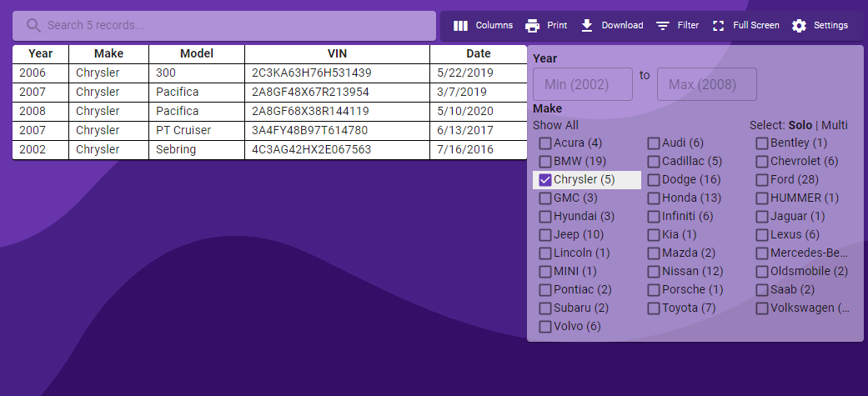
Task: Click the PT Cruiser model cell
Action: pos(197,130)
